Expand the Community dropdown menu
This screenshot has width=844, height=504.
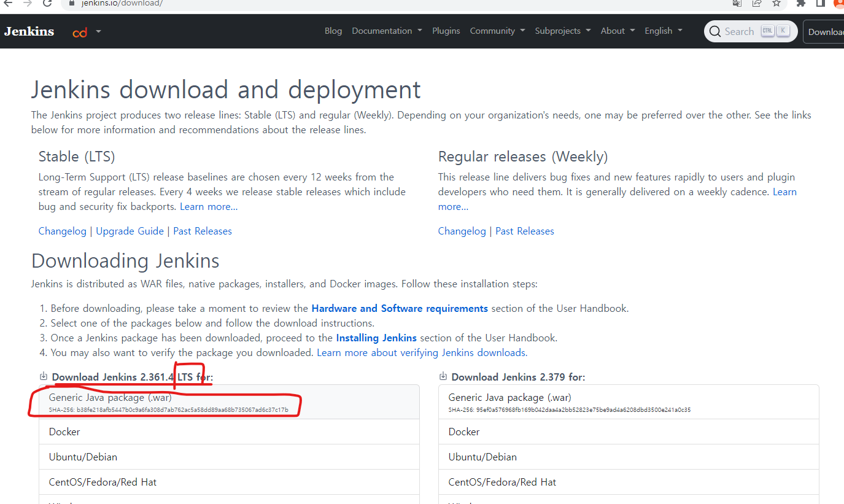497,31
